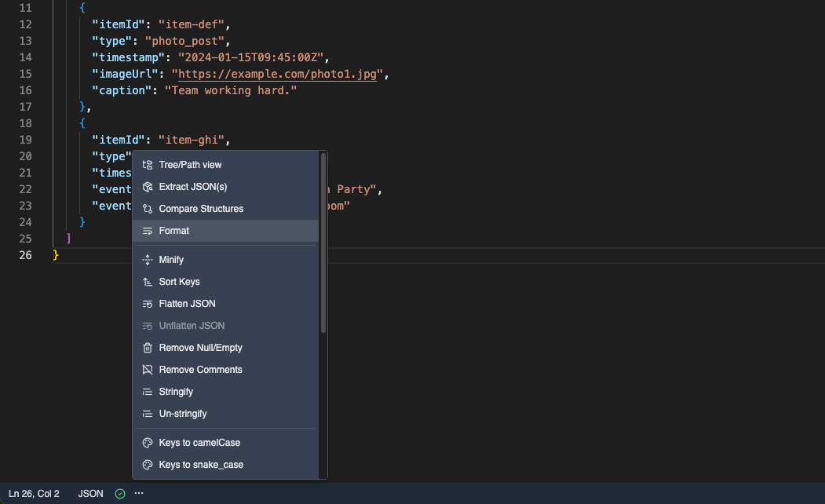Choose Keys to camelCase entry
The width and height of the screenshot is (825, 504).
point(227,443)
